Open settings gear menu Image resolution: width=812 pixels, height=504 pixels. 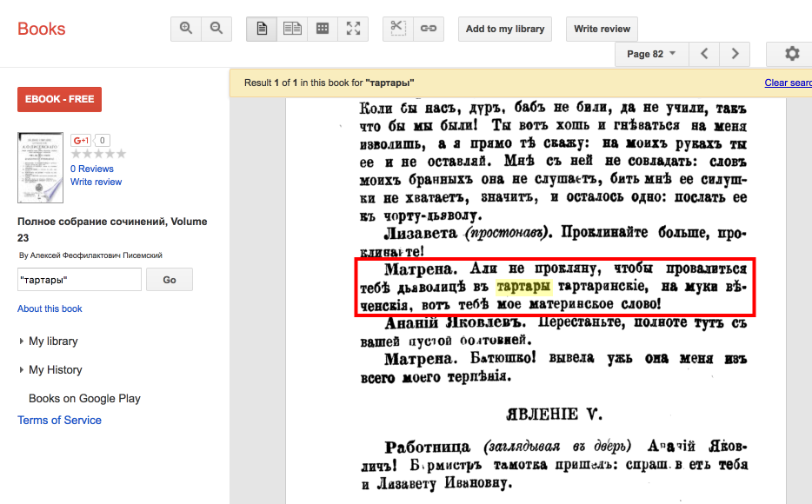791,54
